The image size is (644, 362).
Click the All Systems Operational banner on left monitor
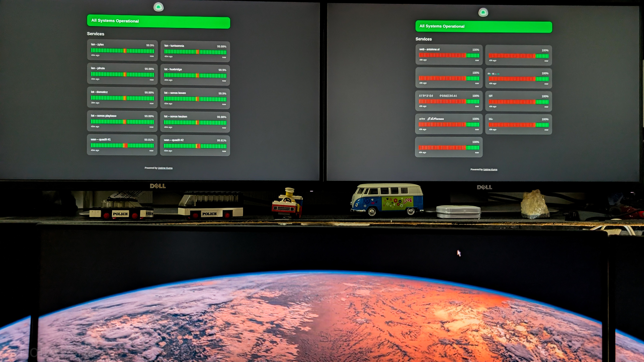158,21
